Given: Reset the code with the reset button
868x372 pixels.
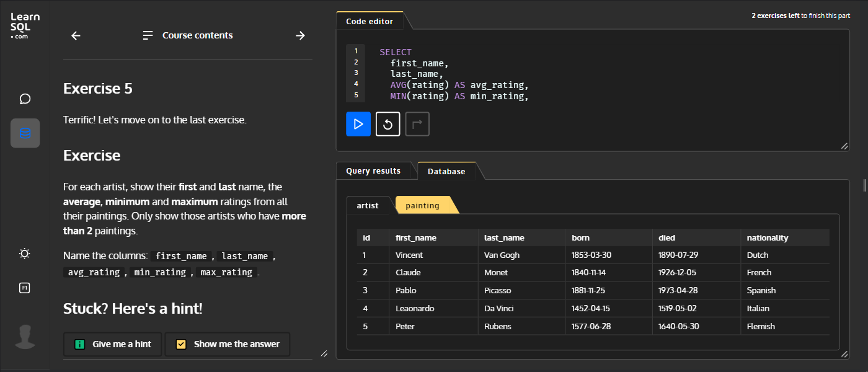Looking at the screenshot, I should 387,124.
